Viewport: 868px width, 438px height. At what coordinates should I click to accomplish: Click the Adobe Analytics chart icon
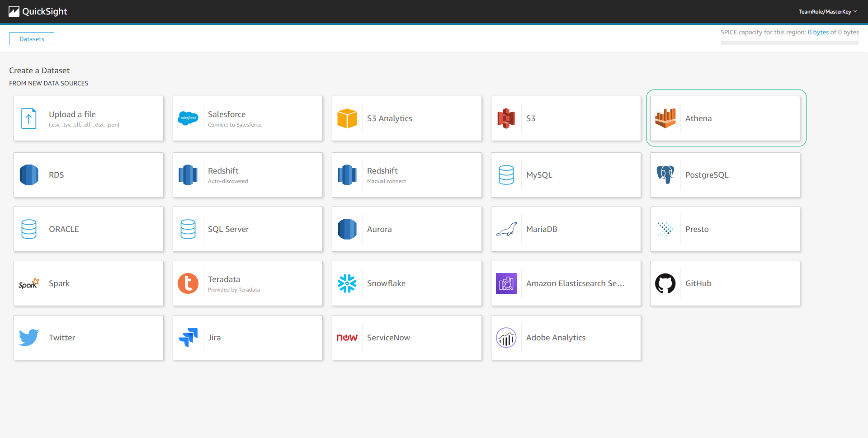(x=506, y=338)
